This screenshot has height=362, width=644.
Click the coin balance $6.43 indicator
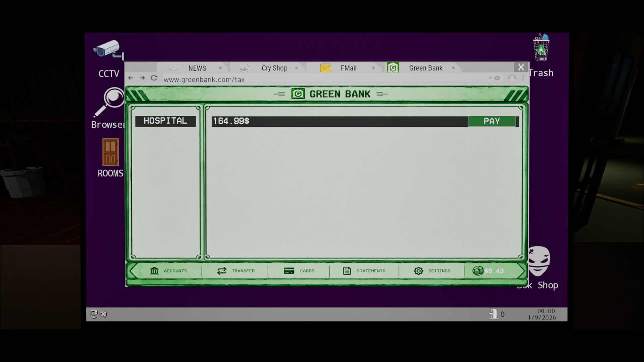[x=488, y=270]
